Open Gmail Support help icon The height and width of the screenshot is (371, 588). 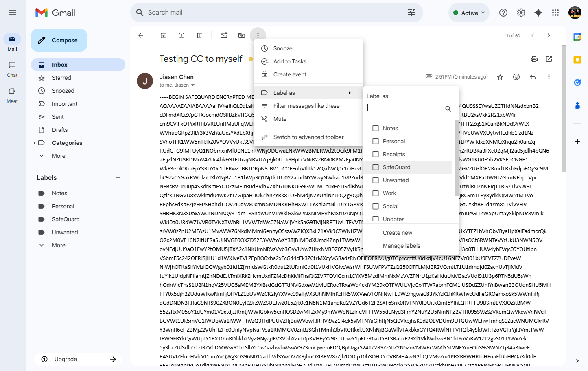click(x=503, y=13)
